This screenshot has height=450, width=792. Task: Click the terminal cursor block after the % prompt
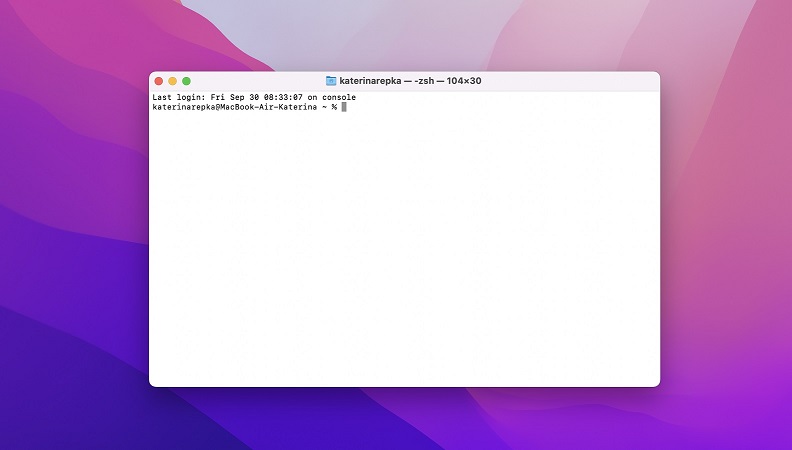click(x=344, y=107)
